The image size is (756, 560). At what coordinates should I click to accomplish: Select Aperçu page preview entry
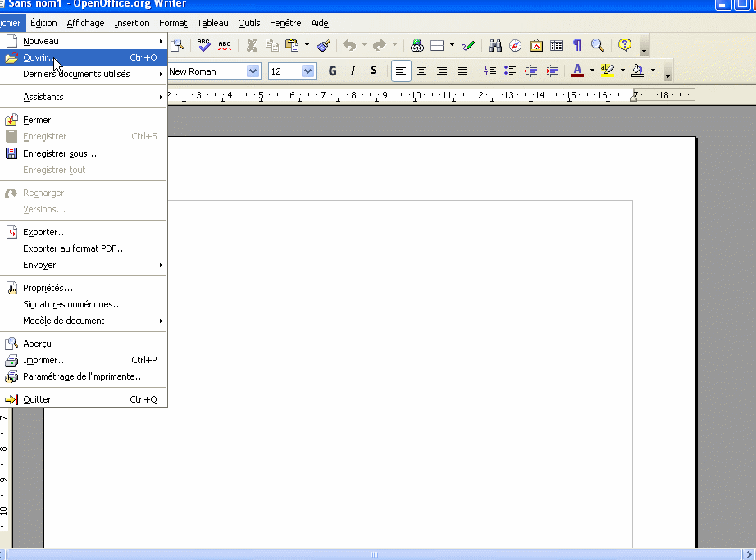[84, 344]
